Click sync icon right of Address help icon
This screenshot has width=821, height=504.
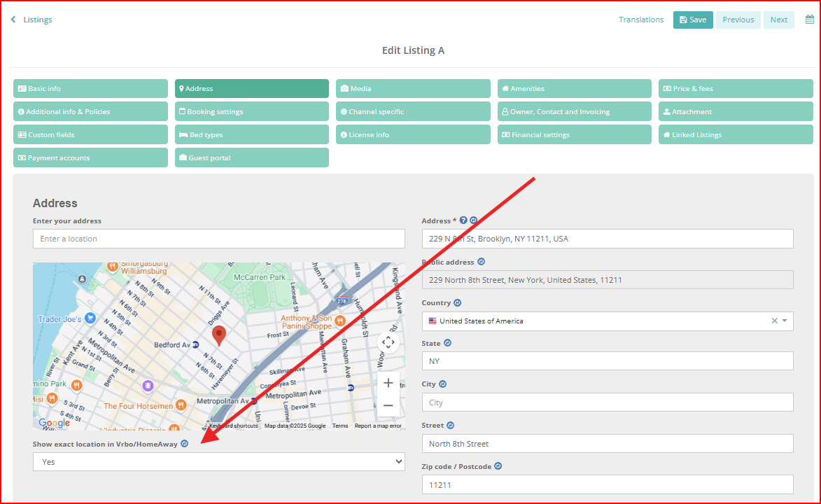pos(473,220)
